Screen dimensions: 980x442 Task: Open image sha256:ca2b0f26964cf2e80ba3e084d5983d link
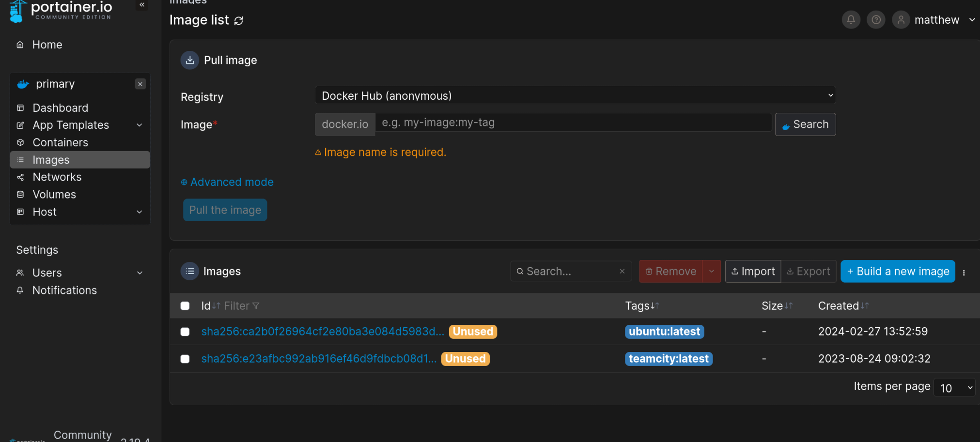[323, 332]
